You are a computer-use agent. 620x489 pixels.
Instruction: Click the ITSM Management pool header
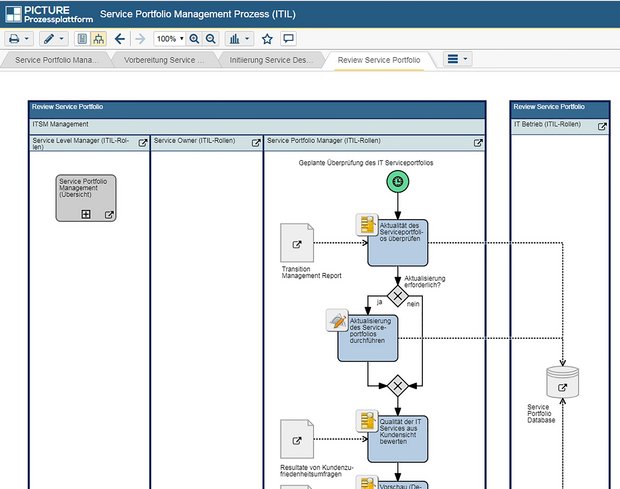257,126
